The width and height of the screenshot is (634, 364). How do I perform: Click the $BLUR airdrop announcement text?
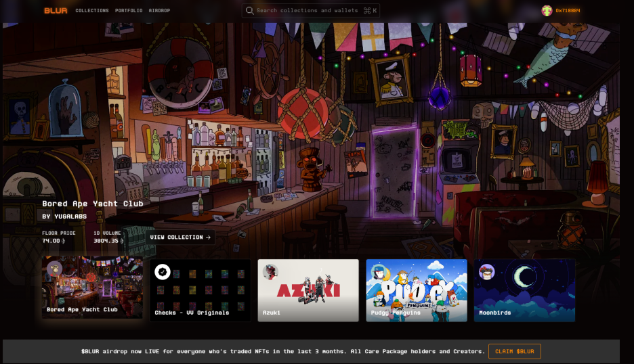coord(282,351)
